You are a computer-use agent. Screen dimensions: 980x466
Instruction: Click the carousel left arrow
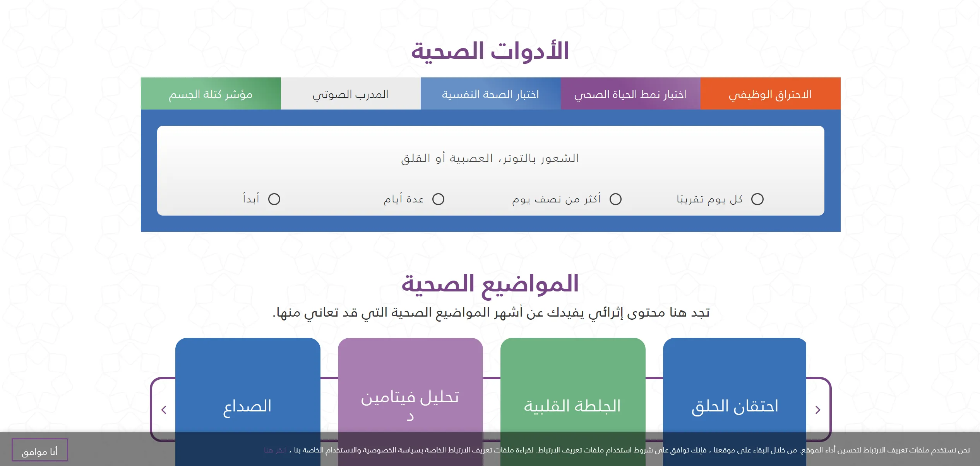coord(164,410)
